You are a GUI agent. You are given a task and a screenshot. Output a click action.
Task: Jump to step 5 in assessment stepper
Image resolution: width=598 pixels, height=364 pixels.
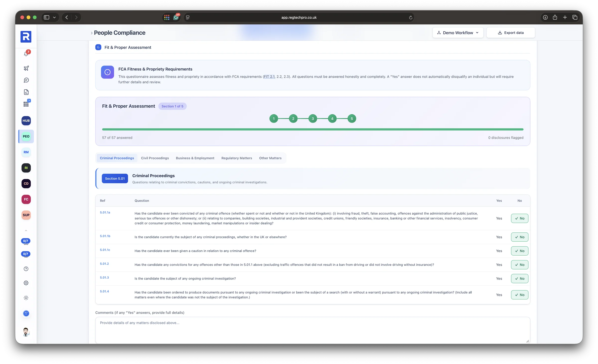click(x=352, y=119)
